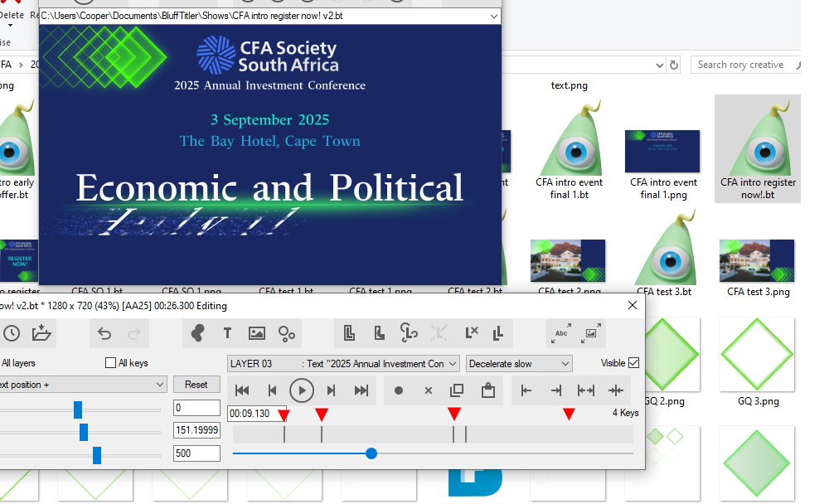Toggle the All keys checkbox

pos(110,363)
